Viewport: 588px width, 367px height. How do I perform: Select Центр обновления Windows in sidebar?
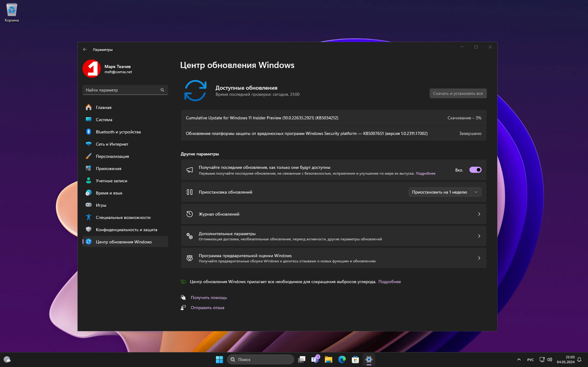125,242
